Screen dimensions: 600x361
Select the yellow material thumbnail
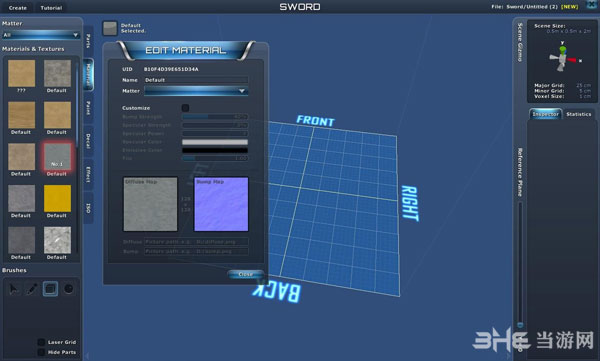(x=57, y=198)
